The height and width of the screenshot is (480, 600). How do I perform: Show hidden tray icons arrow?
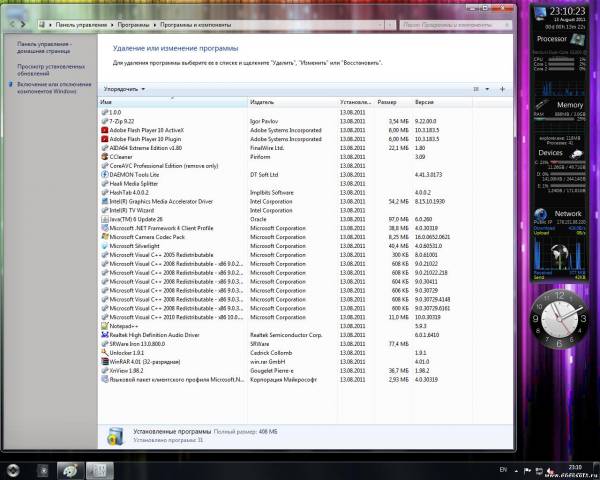click(517, 471)
